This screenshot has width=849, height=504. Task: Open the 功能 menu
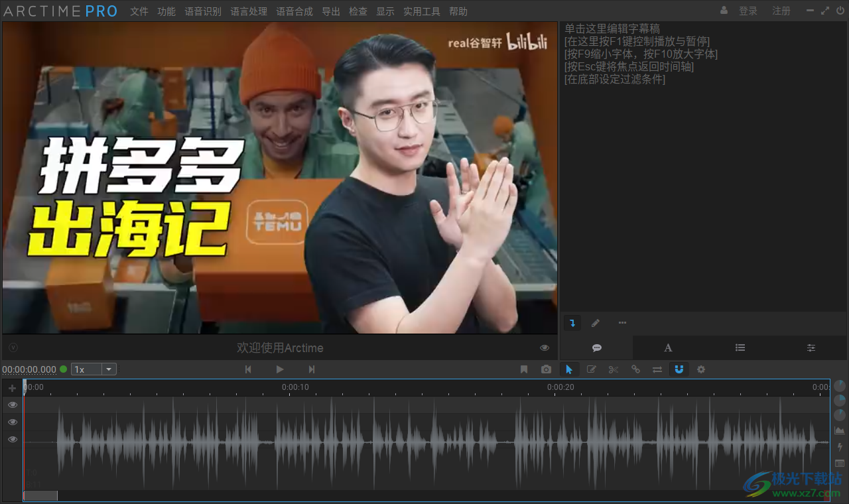(x=166, y=11)
